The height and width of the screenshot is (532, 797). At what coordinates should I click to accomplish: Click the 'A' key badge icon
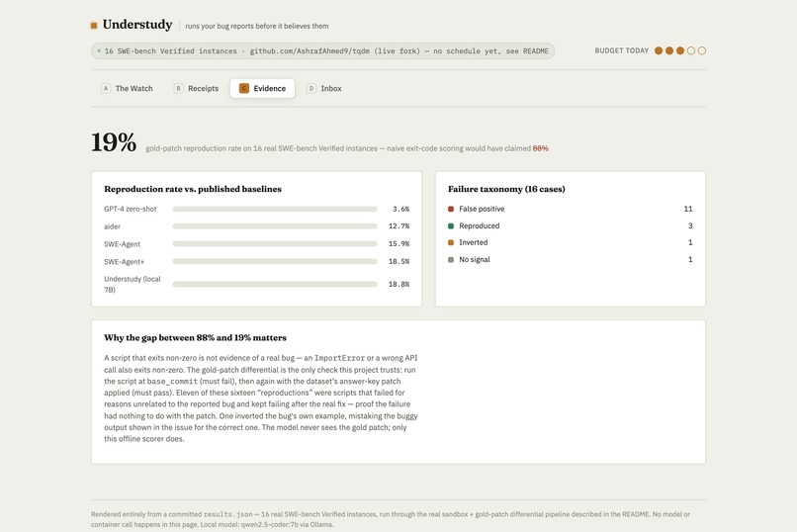click(x=106, y=88)
